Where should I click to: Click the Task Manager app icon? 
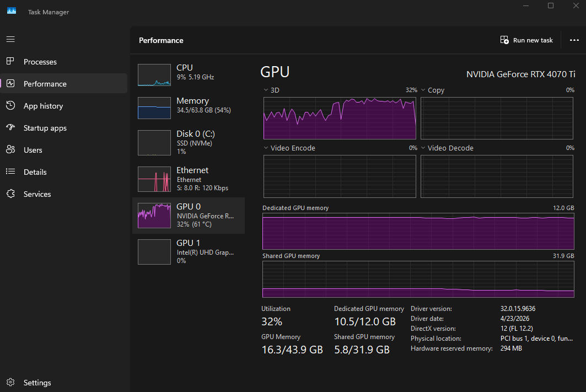click(12, 11)
